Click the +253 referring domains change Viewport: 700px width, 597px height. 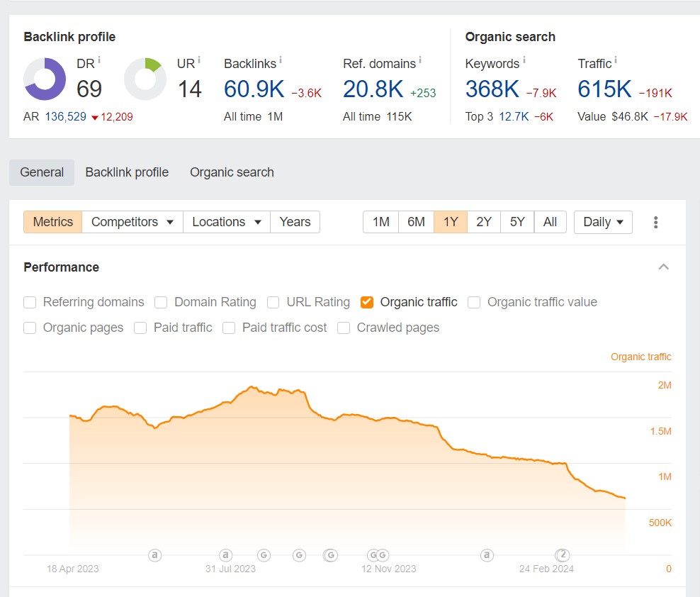click(423, 93)
